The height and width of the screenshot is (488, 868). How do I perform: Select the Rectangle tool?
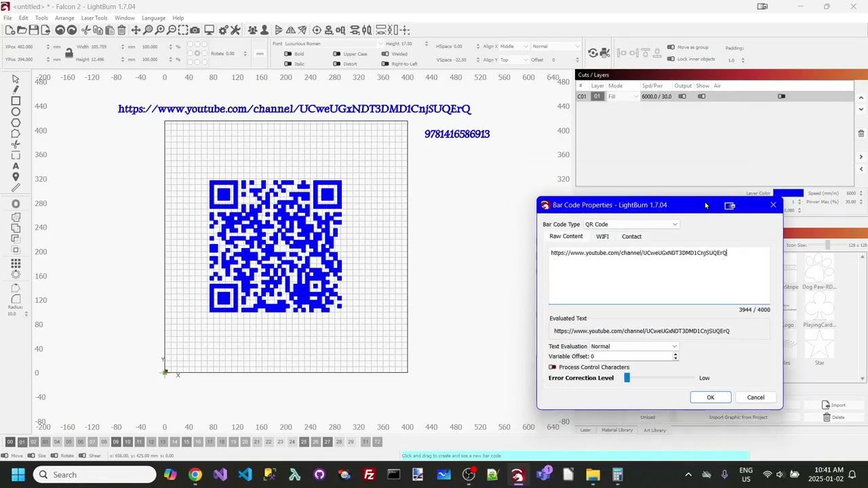pos(16,101)
